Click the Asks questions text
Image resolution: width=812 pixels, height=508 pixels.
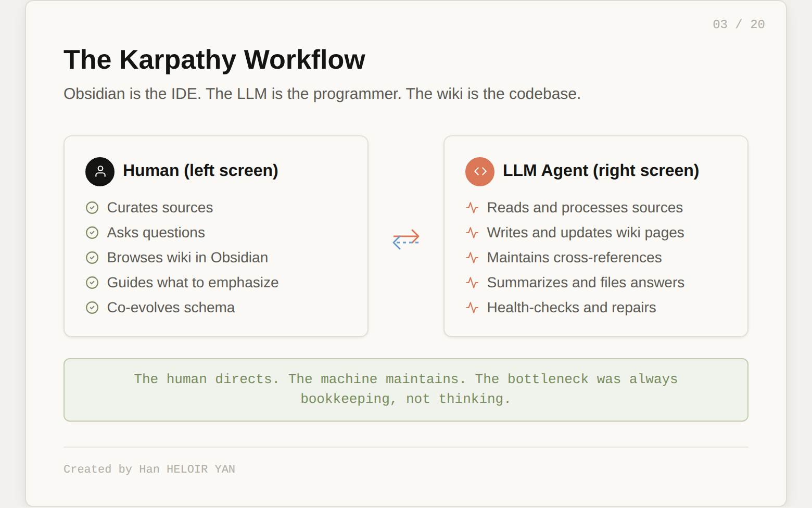156,233
